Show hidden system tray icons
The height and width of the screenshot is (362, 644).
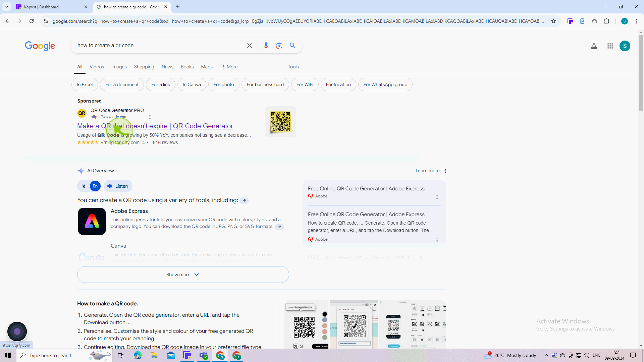[546, 355]
